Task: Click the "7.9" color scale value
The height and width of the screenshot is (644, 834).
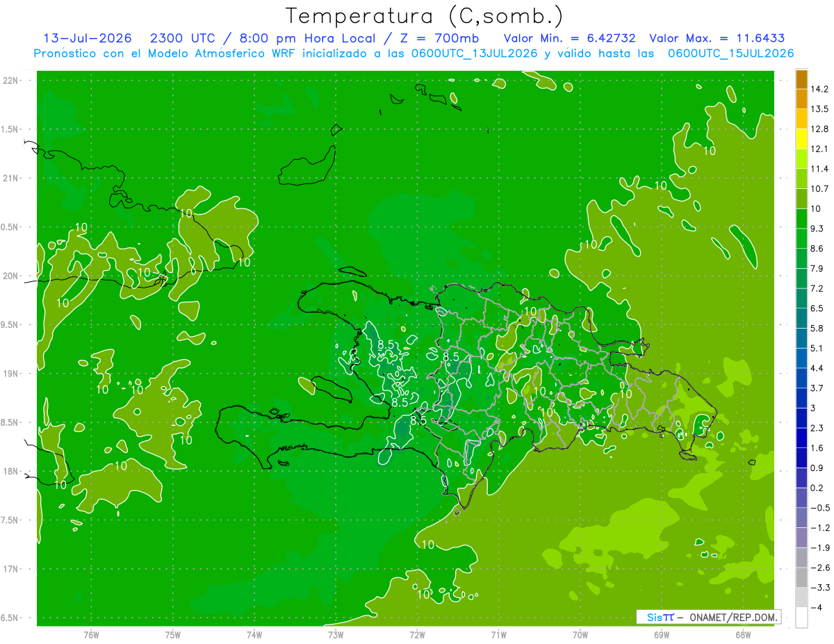Action: (817, 269)
